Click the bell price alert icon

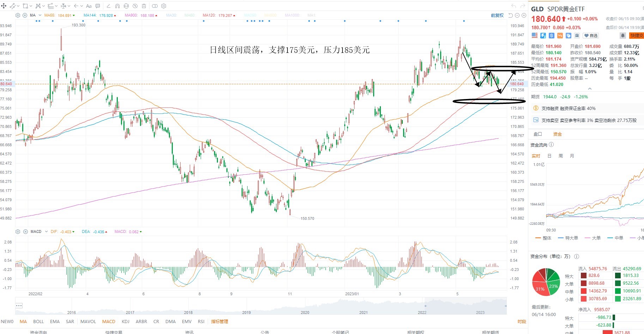coord(623,36)
